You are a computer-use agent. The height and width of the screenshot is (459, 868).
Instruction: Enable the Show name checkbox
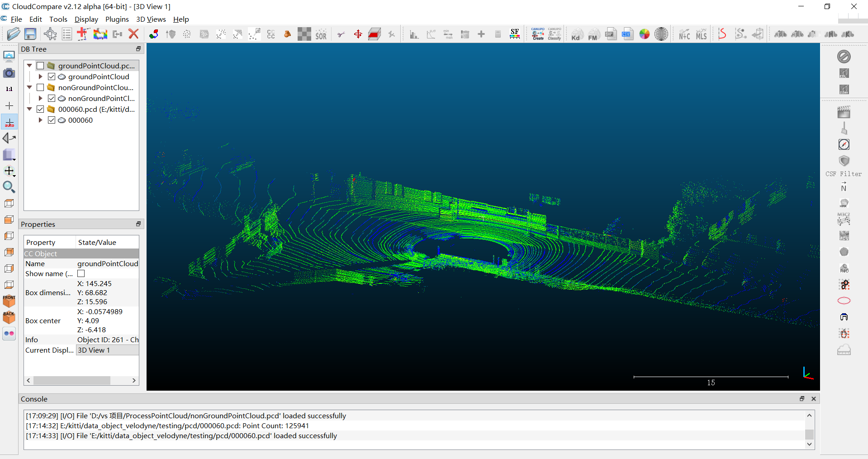(81, 273)
